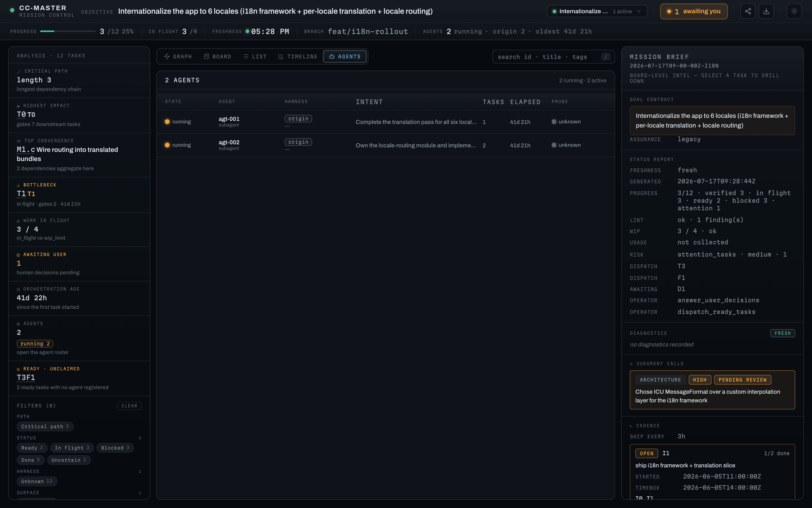Click the feat/i18n-rollout branch name
Image resolution: width=812 pixels, height=508 pixels.
tap(368, 31)
